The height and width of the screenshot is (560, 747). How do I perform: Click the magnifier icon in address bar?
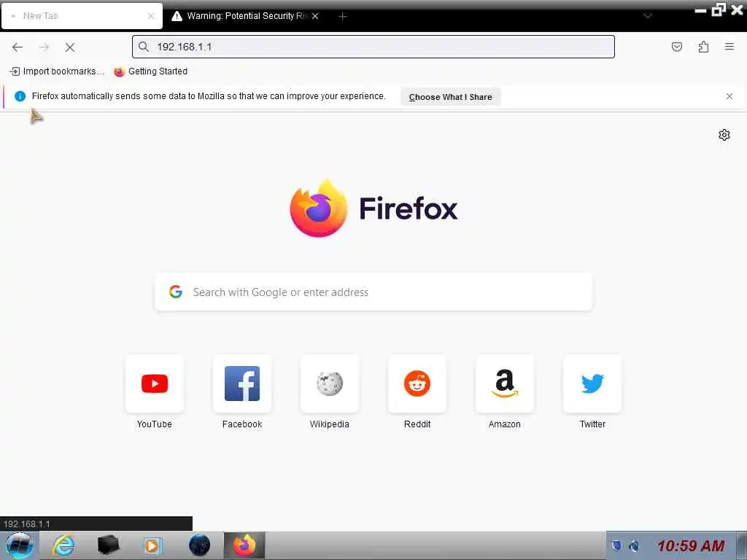pyautogui.click(x=144, y=47)
